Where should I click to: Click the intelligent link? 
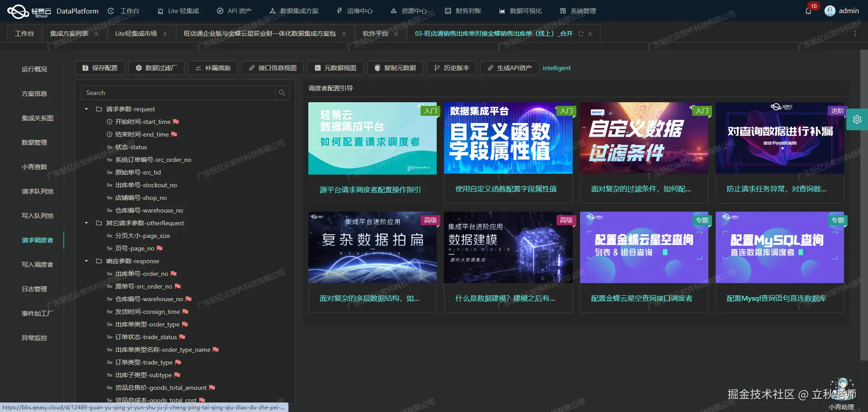coord(557,68)
